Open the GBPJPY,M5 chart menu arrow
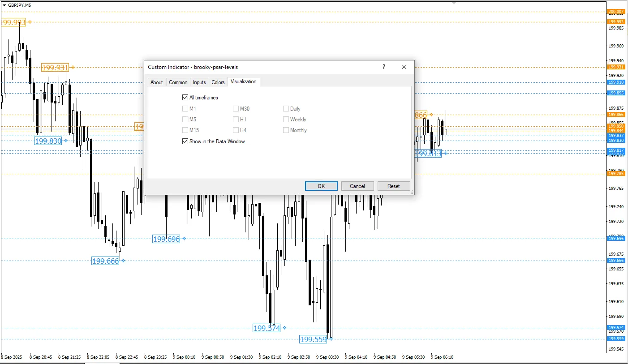Screen dimensions: 628x364 [4, 5]
